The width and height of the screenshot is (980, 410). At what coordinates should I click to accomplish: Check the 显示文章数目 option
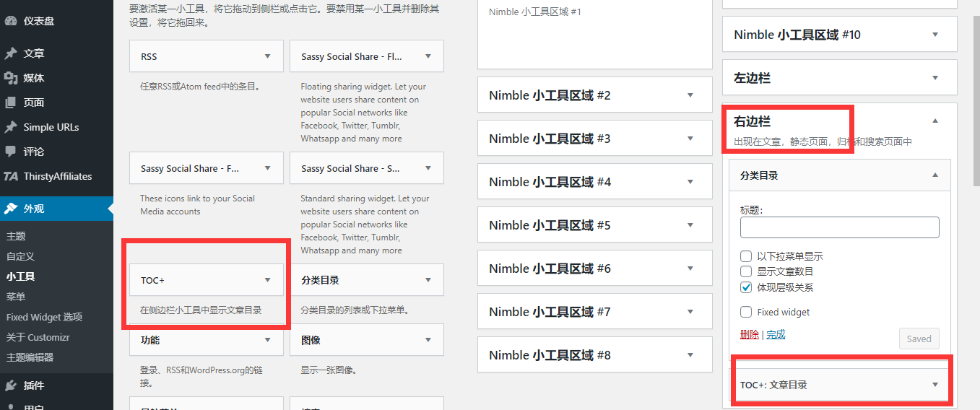(746, 271)
